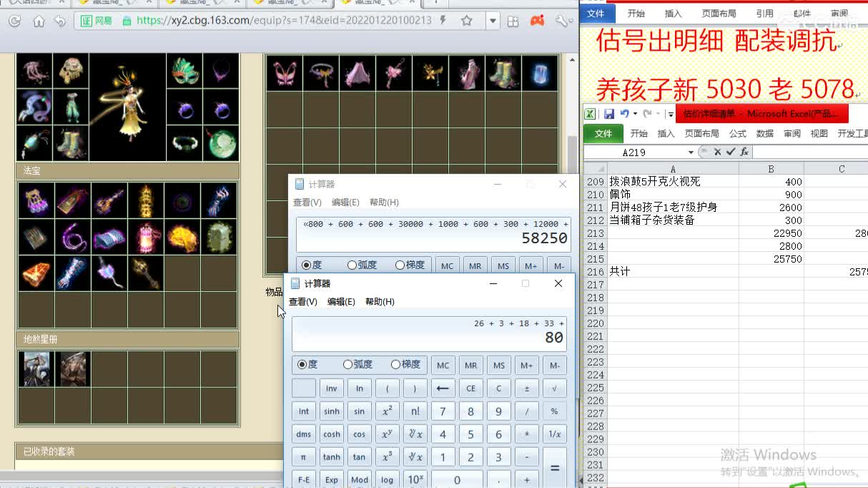Click Excel cell containing 拨浪鼓5开克火视死
The height and width of the screenshot is (488, 868).
(673, 182)
